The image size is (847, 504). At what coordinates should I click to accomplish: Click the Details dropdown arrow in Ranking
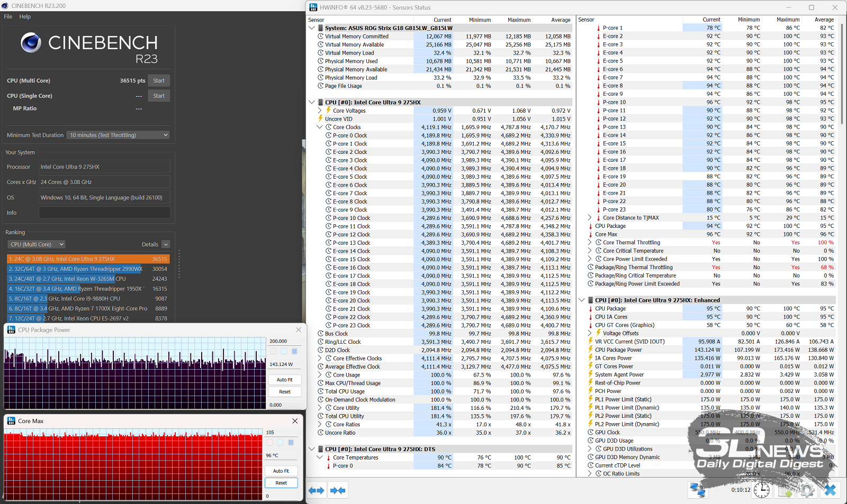(166, 244)
